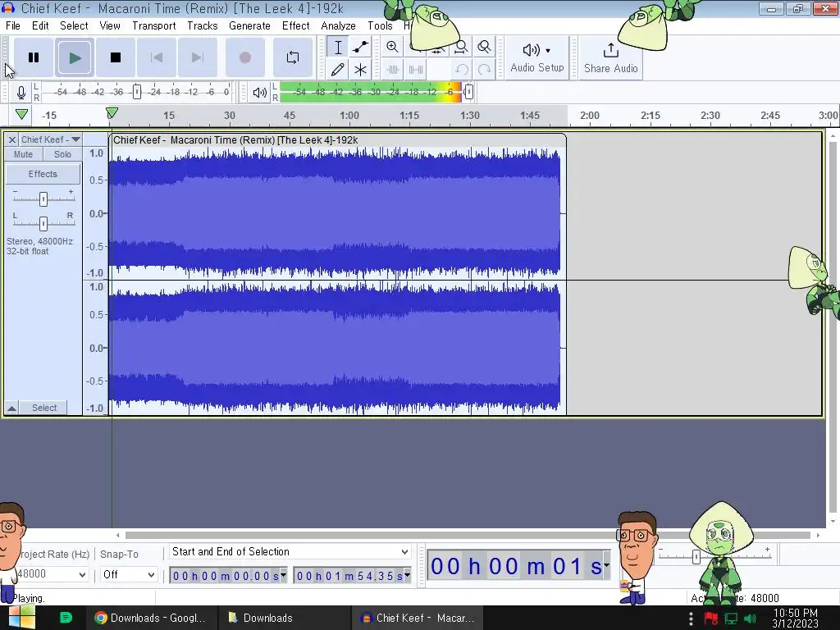Open Windows Start button
The image size is (840, 630).
point(21,618)
